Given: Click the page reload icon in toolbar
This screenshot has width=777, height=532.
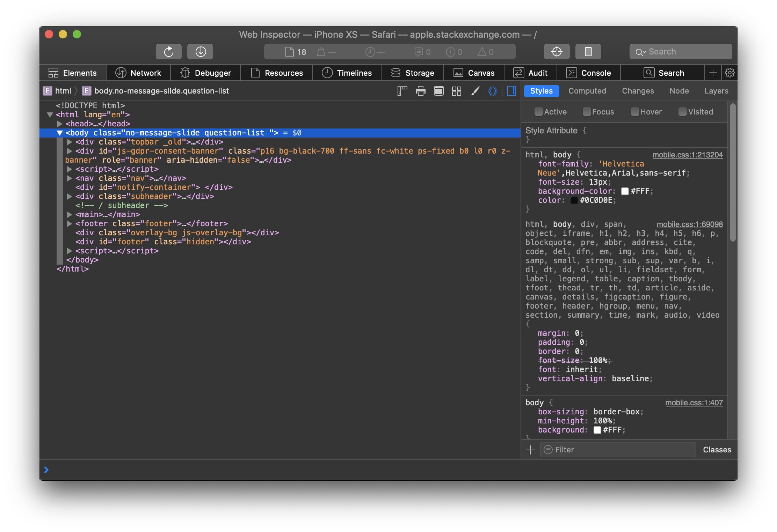Looking at the screenshot, I should (x=169, y=51).
